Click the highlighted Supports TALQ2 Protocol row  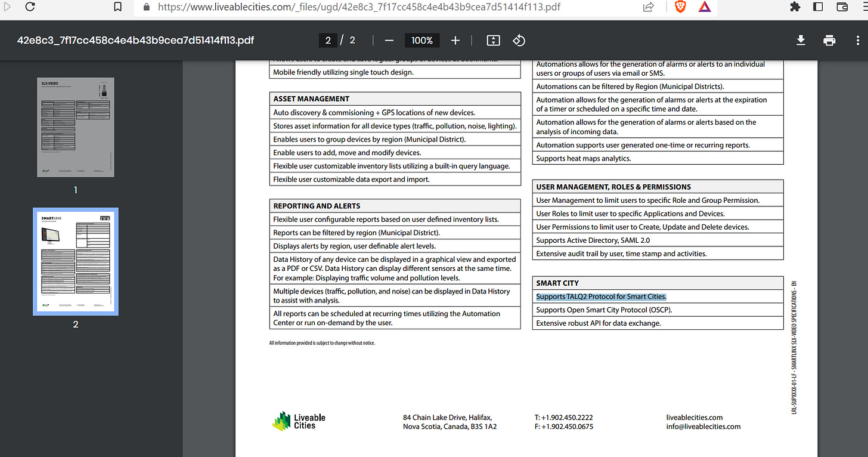pyautogui.click(x=658, y=297)
